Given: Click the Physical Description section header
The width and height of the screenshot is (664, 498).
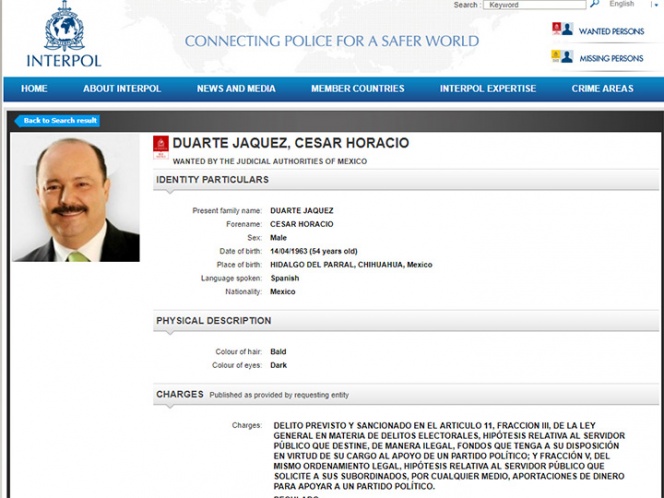Looking at the screenshot, I should [213, 321].
